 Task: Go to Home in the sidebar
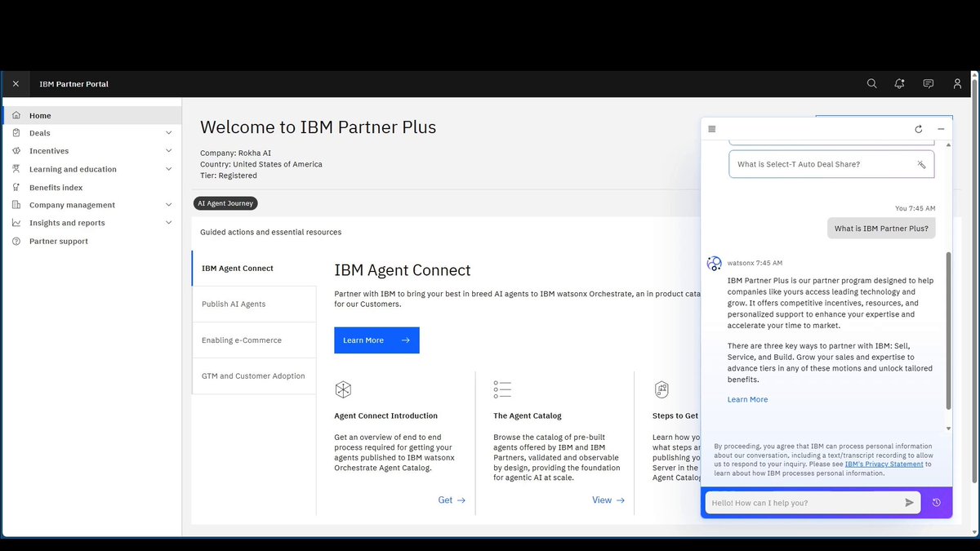point(92,116)
